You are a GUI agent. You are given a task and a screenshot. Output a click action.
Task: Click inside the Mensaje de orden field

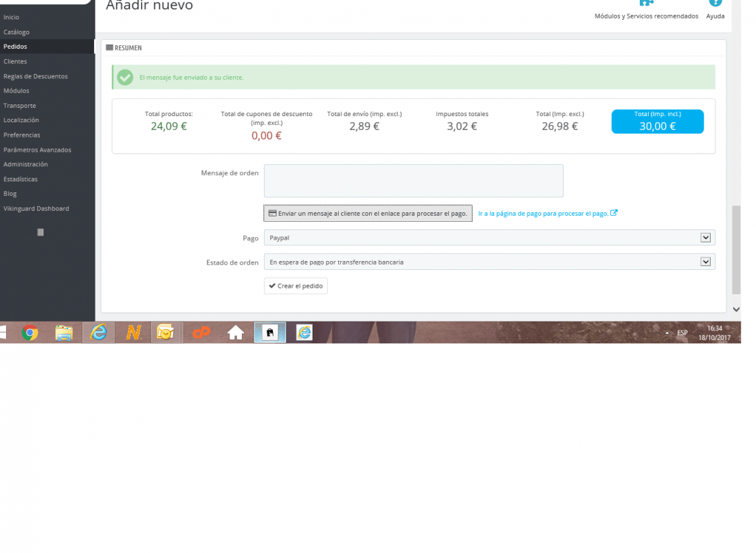413,181
